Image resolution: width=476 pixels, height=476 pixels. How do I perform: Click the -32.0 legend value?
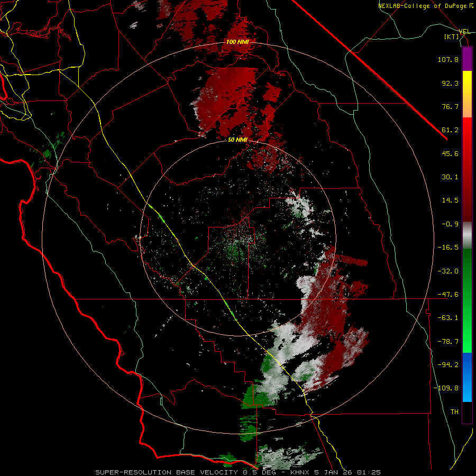448,271
